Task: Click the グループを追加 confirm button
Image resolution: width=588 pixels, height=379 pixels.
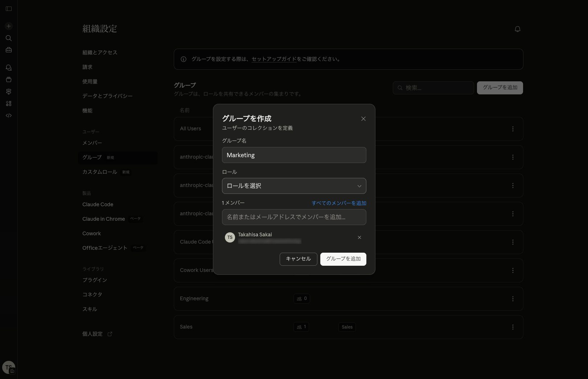Action: pyautogui.click(x=343, y=259)
